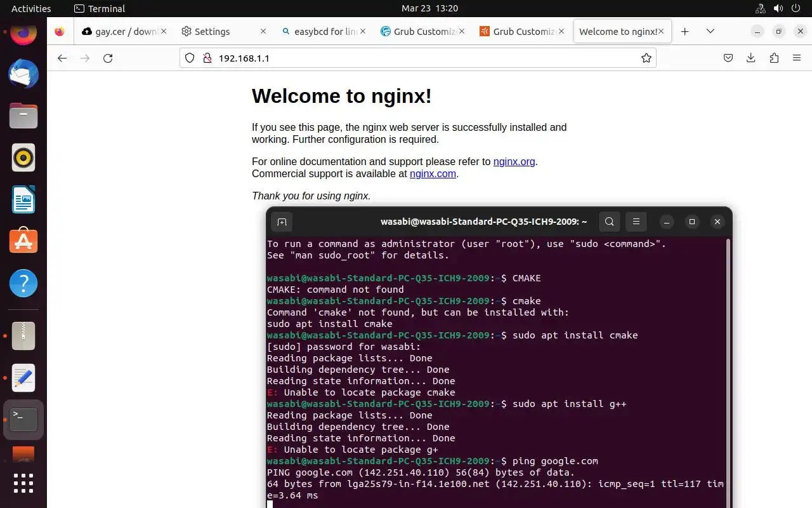Viewport: 812px width, 508px height.
Task: Launch Thunderbird mail from the dock
Action: point(23,74)
